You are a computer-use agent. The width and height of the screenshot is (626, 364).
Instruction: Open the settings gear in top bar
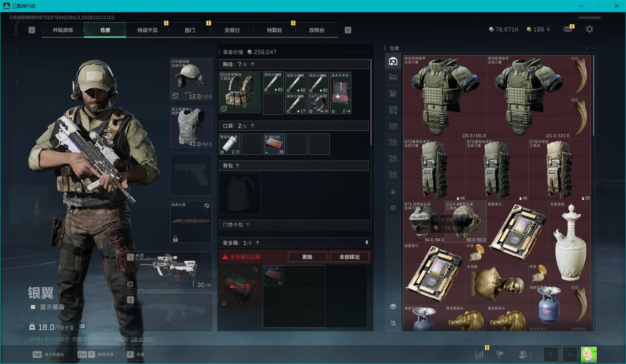pyautogui.click(x=589, y=29)
